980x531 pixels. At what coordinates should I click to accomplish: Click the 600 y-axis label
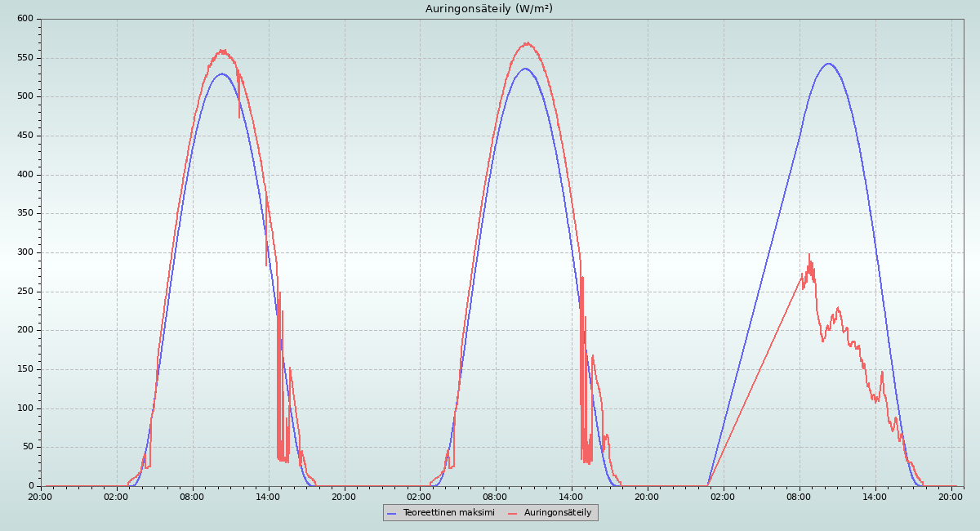tap(25, 19)
